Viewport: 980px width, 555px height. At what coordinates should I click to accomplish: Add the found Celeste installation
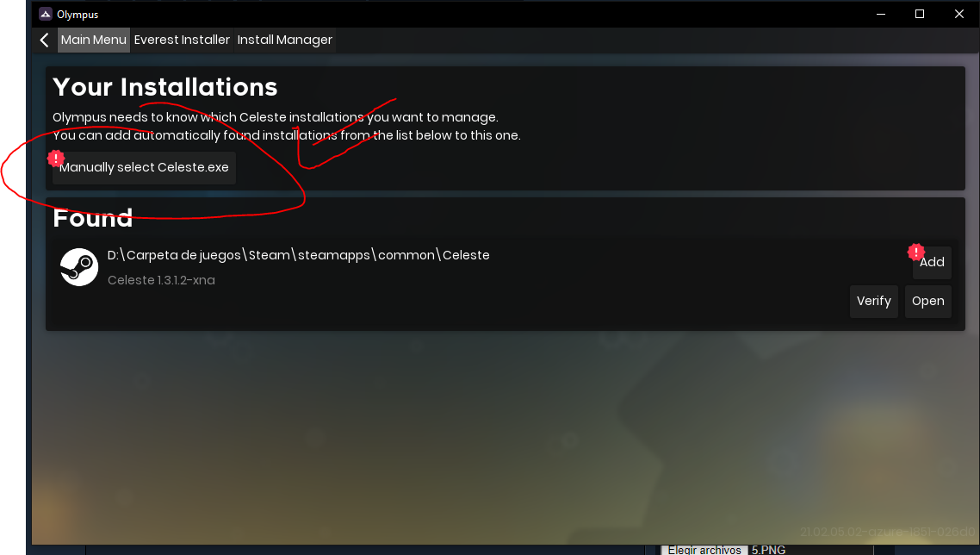[932, 262]
